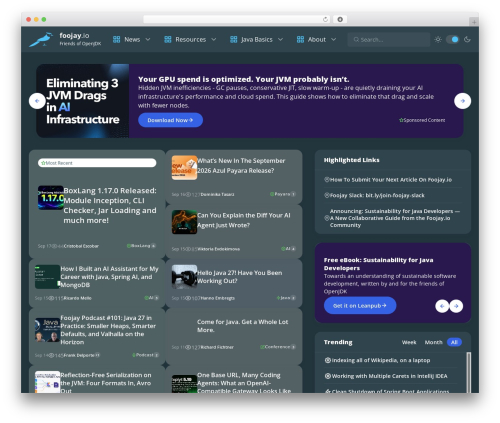This screenshot has width=500, height=423.
Task: Click the browser address bar
Action: click(x=237, y=19)
